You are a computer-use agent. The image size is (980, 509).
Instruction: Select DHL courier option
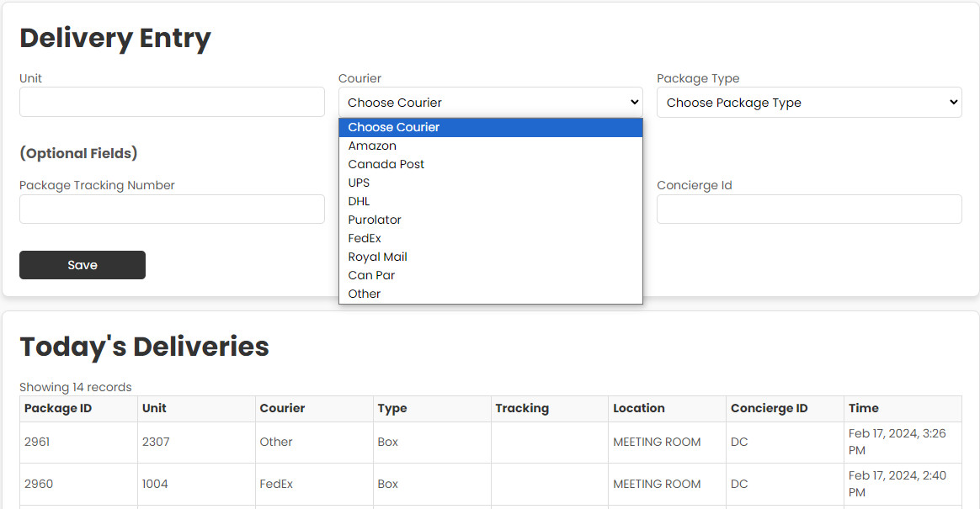[x=359, y=201]
